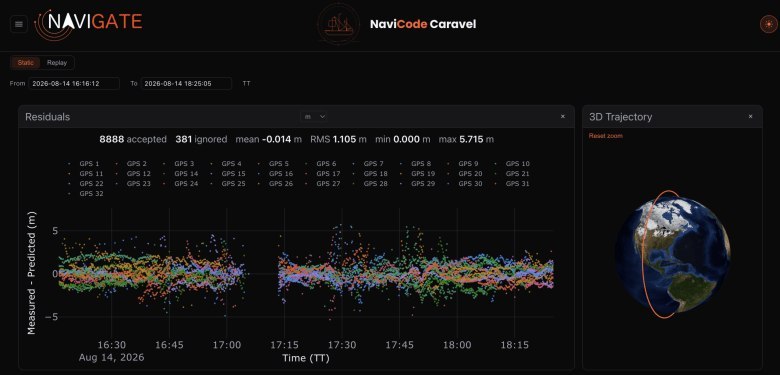
Task: Click the 'min 0.000 m' value
Action: coord(402,140)
